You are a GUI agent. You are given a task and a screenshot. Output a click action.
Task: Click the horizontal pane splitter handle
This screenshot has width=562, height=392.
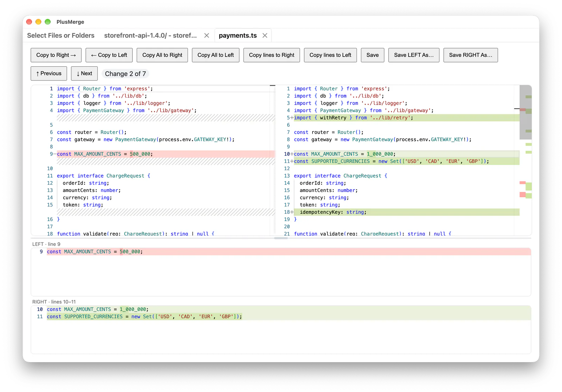click(x=281, y=238)
